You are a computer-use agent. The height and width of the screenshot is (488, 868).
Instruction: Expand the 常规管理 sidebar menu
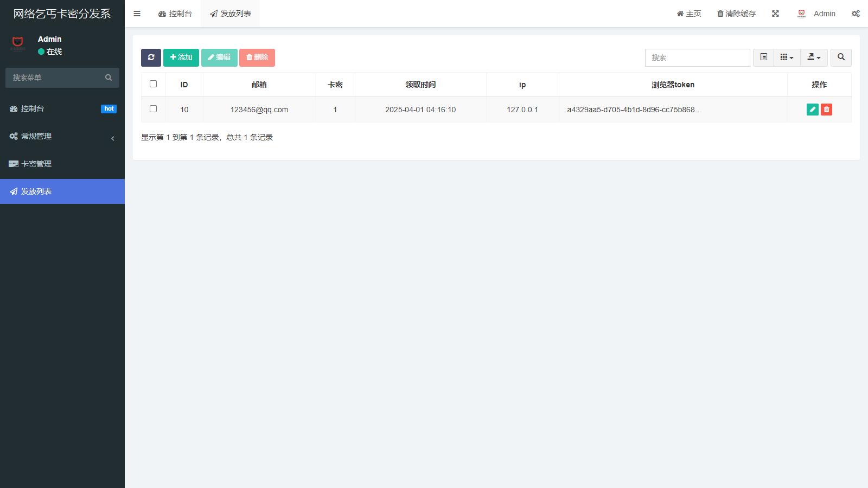click(x=62, y=136)
